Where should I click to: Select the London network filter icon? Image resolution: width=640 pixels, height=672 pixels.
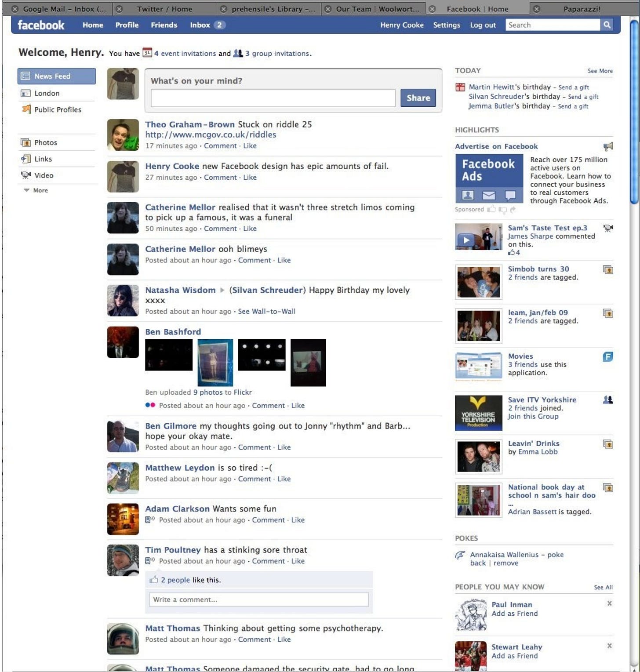(x=25, y=93)
